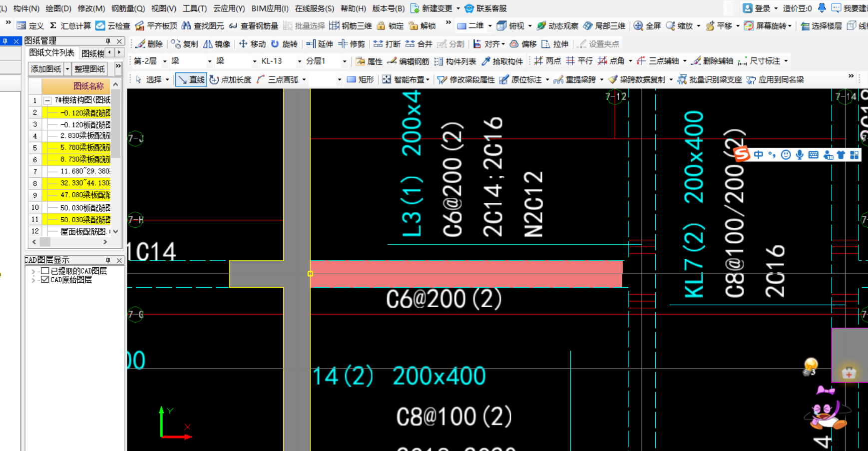Click the 删除 (delete) tool icon
The width and height of the screenshot is (868, 451).
[x=149, y=44]
